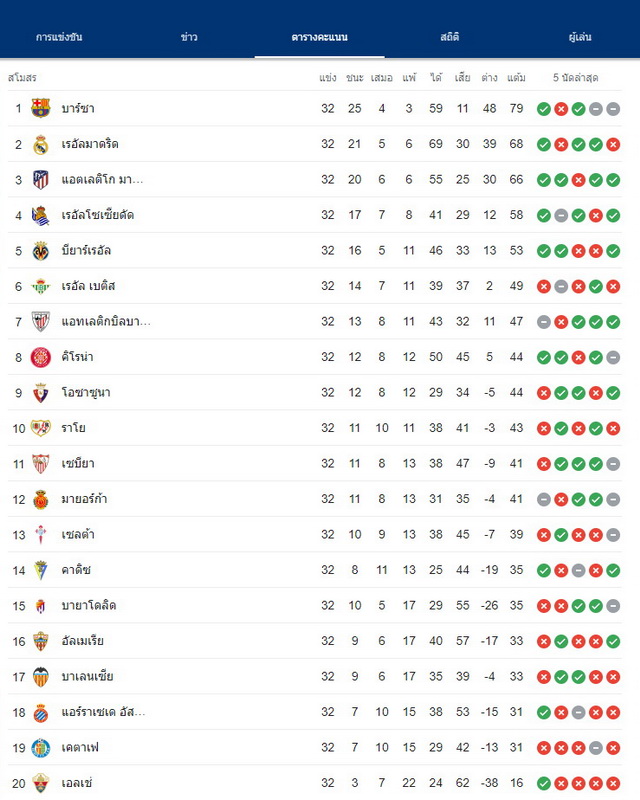Click the Atletico Madrid crest icon
640x800 pixels.
pos(40,180)
